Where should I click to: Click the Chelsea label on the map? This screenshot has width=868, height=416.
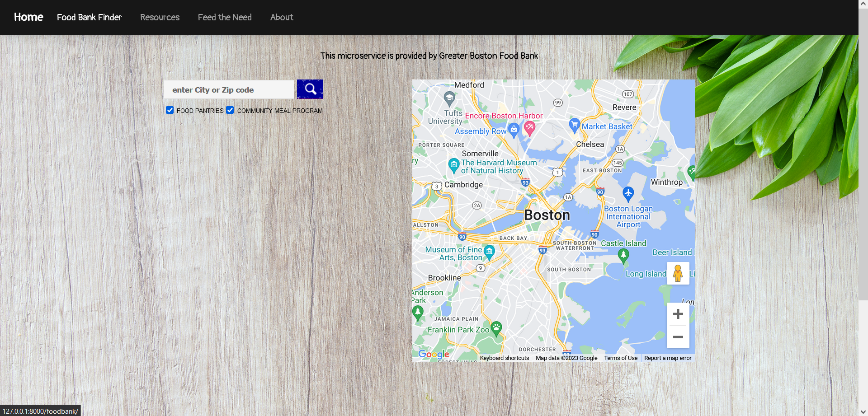pyautogui.click(x=590, y=145)
